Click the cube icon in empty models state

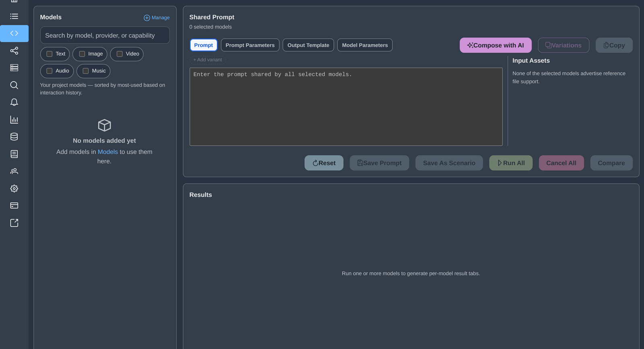104,125
